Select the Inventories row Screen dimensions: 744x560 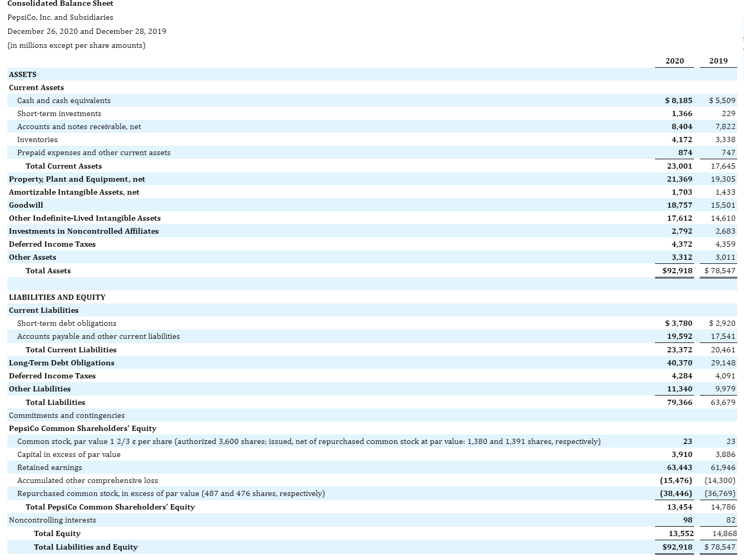point(37,139)
